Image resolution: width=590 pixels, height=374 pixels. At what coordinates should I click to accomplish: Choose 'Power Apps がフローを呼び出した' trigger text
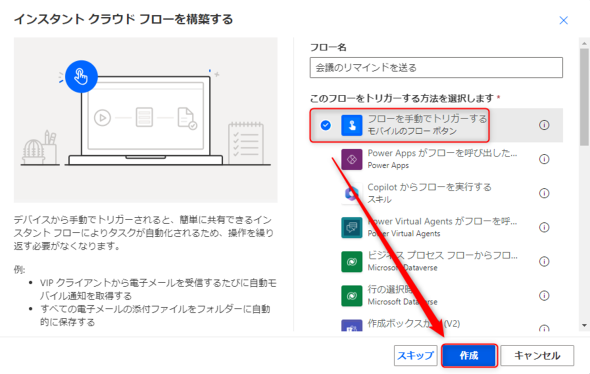(x=442, y=153)
